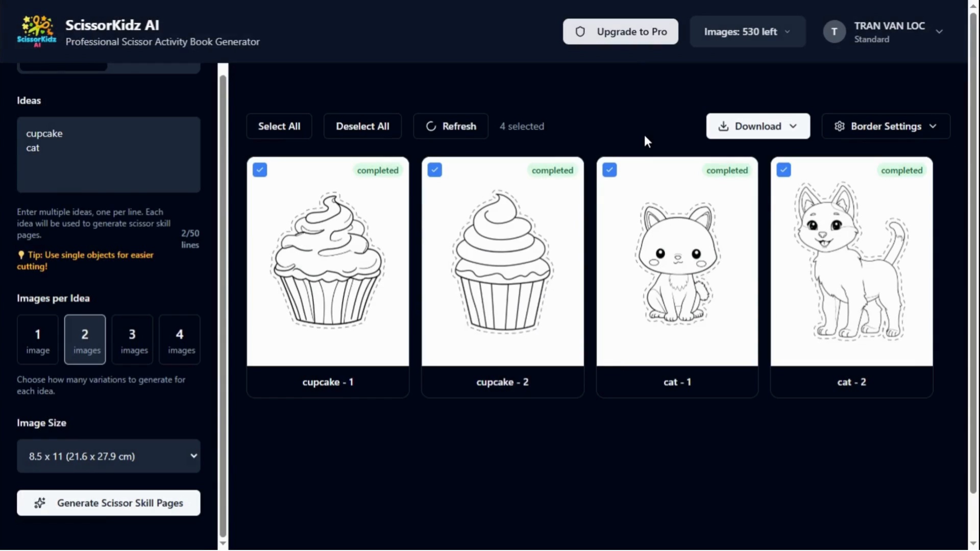Uncheck the cupcake - 1 checkbox
The image size is (980, 551).
click(260, 170)
